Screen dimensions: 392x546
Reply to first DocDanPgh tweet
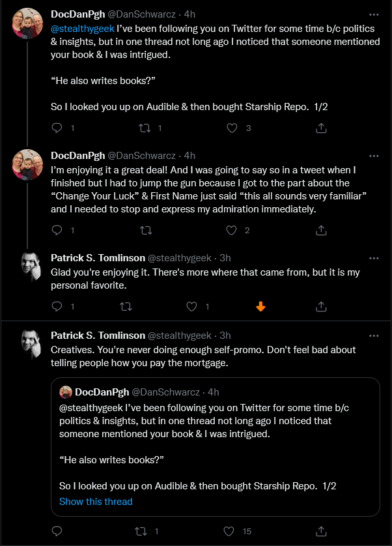57,128
